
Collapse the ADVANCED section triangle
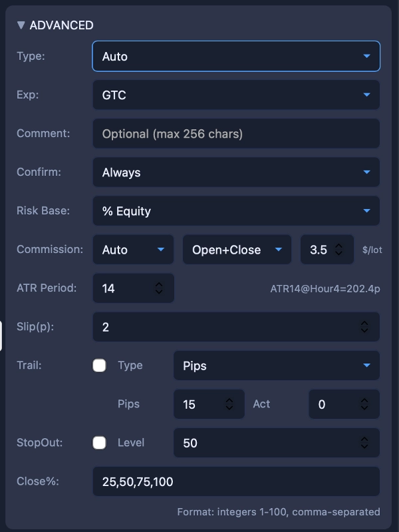tap(21, 25)
